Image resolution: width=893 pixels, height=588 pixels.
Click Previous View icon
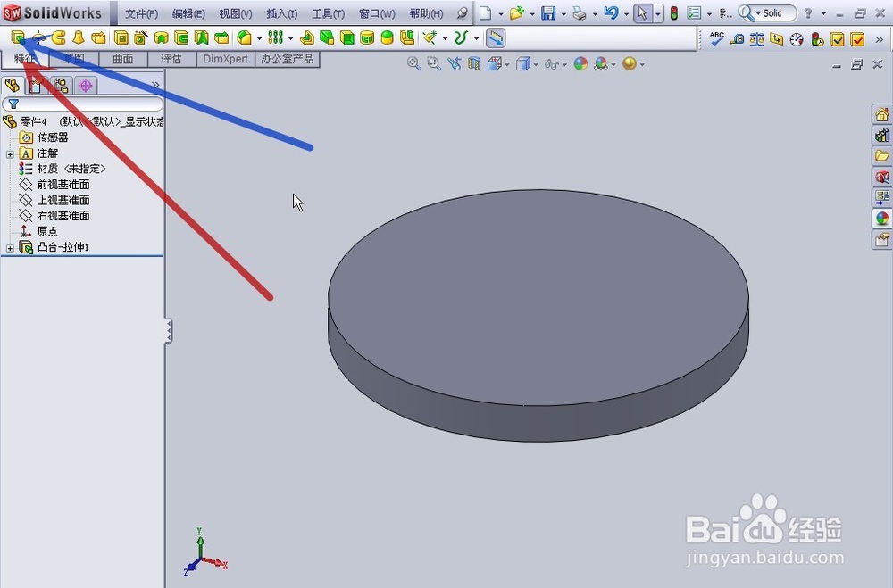(x=454, y=63)
